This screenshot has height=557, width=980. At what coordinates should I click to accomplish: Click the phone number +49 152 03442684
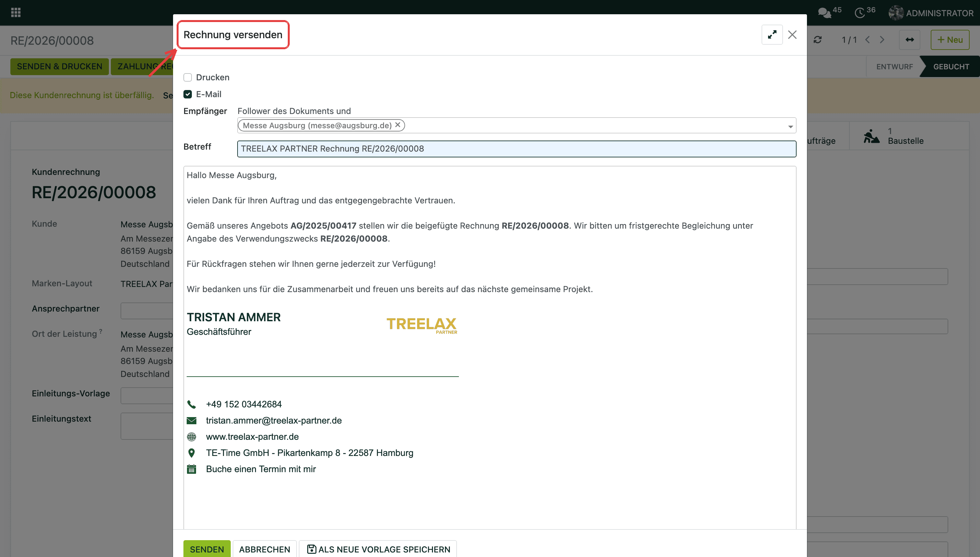coord(243,404)
